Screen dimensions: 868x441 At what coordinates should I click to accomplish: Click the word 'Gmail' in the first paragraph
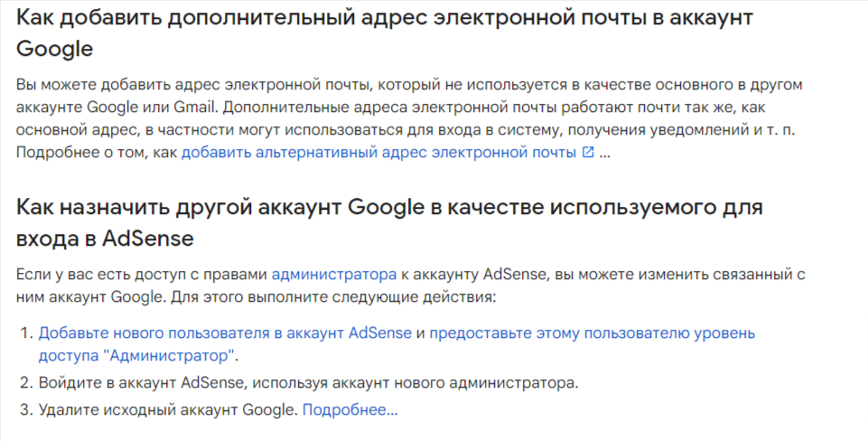[x=197, y=108]
